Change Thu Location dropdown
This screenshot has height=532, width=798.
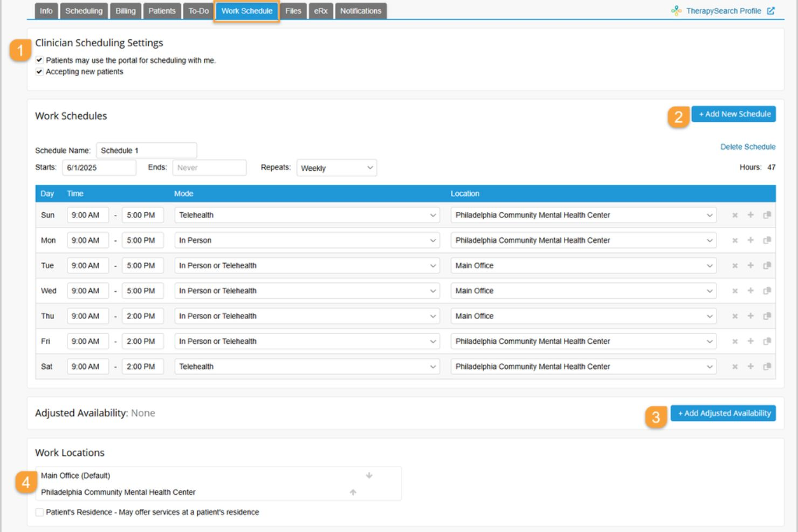[583, 316]
